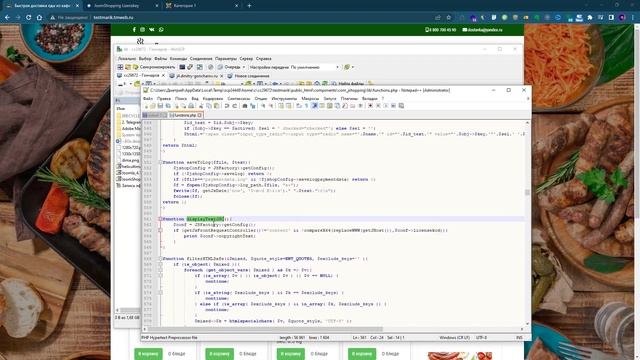Click the WhatsApp icon in site header
This screenshot has width=640, height=360.
[161, 29]
